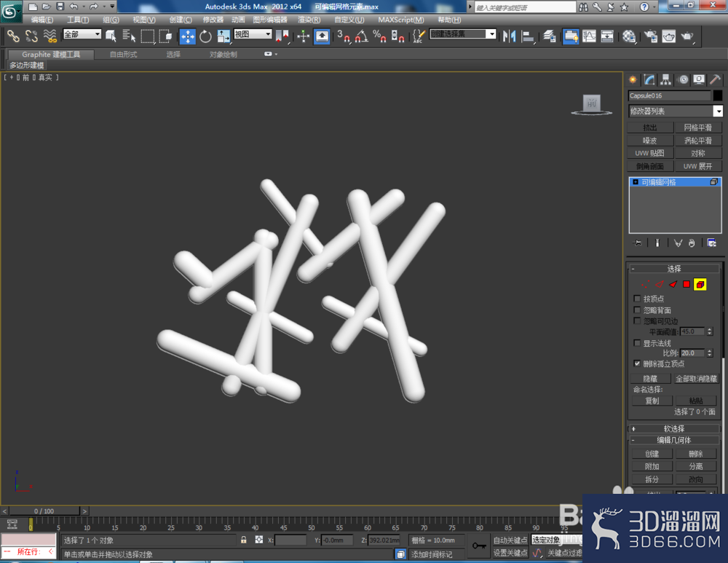Activate the Select and Move tool
This screenshot has height=563, width=728.
[188, 36]
